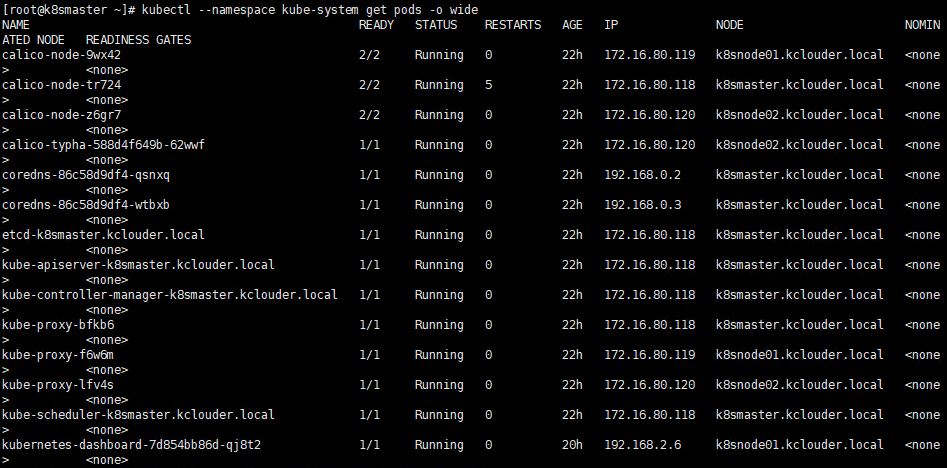Select the 20h age value
This screenshot has width=947, height=468.
[572, 445]
